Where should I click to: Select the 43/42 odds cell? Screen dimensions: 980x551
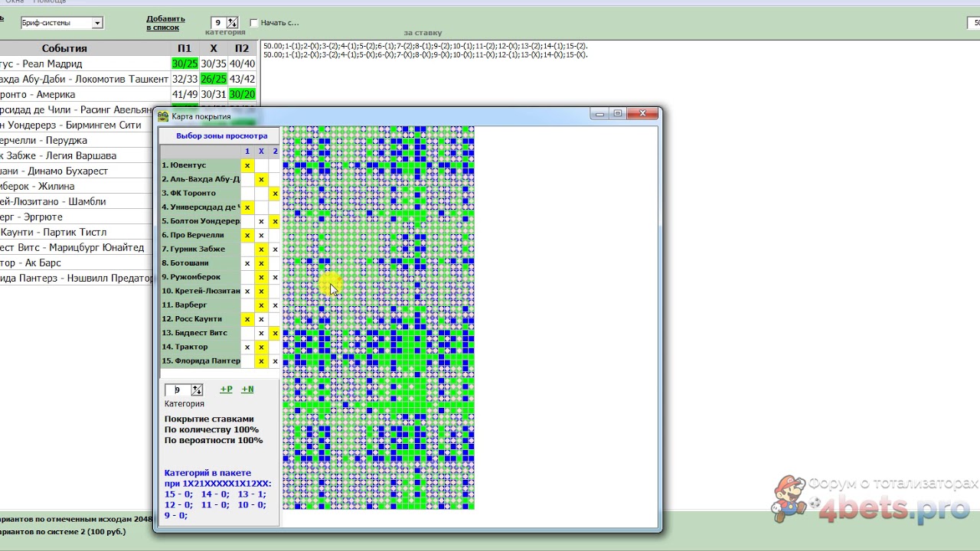242,79
